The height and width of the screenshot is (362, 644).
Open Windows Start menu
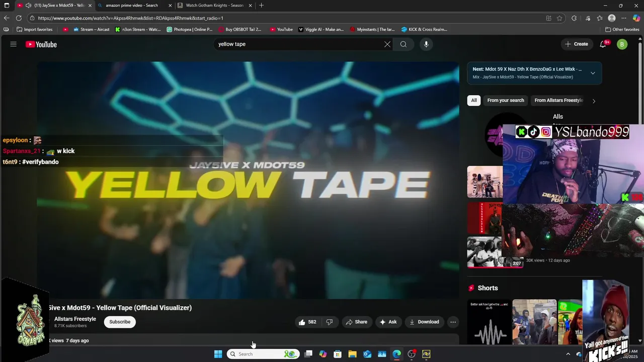point(218,354)
